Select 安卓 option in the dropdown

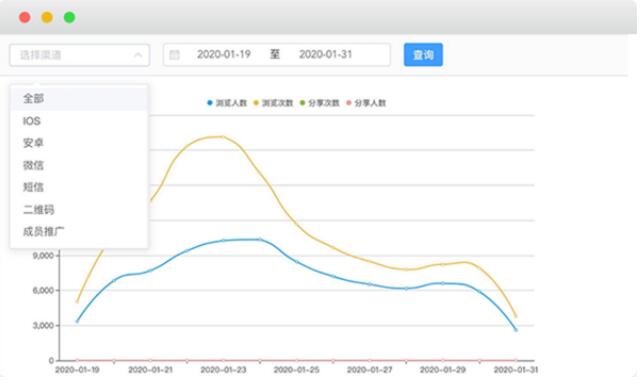tap(79, 143)
